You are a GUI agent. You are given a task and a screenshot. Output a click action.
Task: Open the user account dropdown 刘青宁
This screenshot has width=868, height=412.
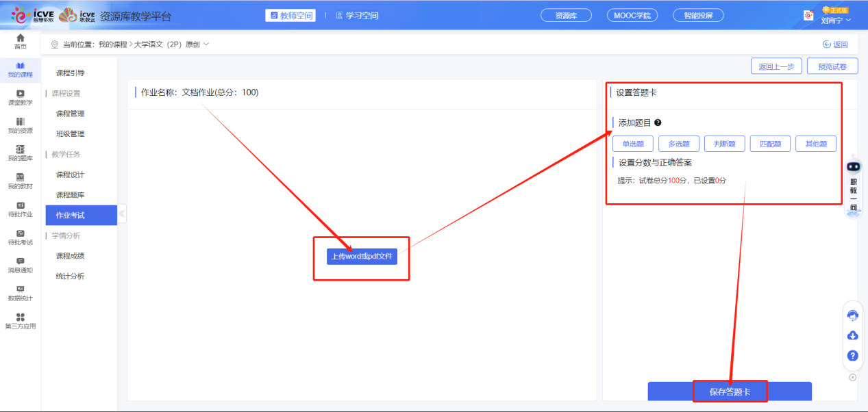click(836, 20)
